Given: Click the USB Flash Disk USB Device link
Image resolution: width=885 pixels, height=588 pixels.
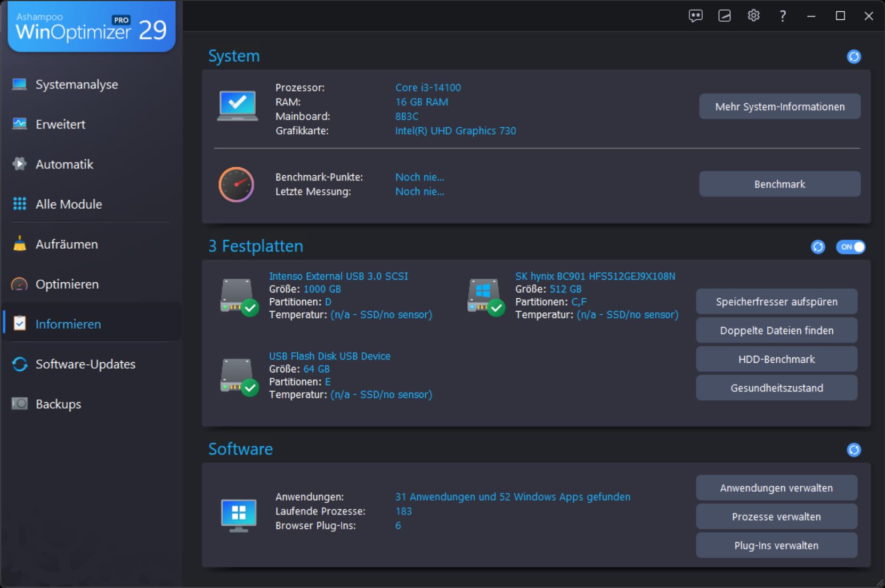Looking at the screenshot, I should pos(329,356).
